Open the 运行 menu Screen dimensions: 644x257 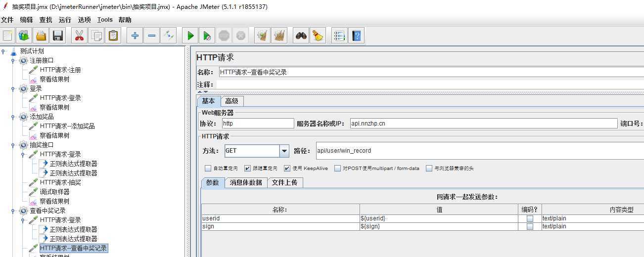point(65,20)
